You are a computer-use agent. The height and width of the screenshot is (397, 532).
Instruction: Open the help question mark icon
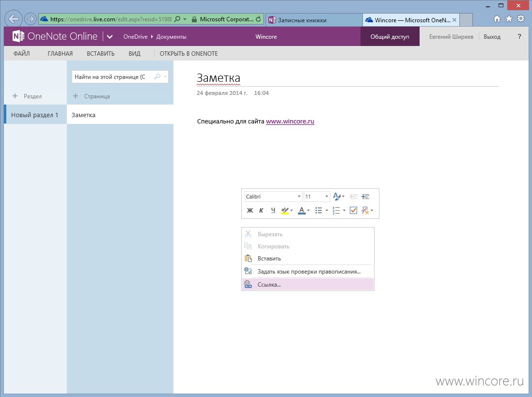(x=519, y=36)
